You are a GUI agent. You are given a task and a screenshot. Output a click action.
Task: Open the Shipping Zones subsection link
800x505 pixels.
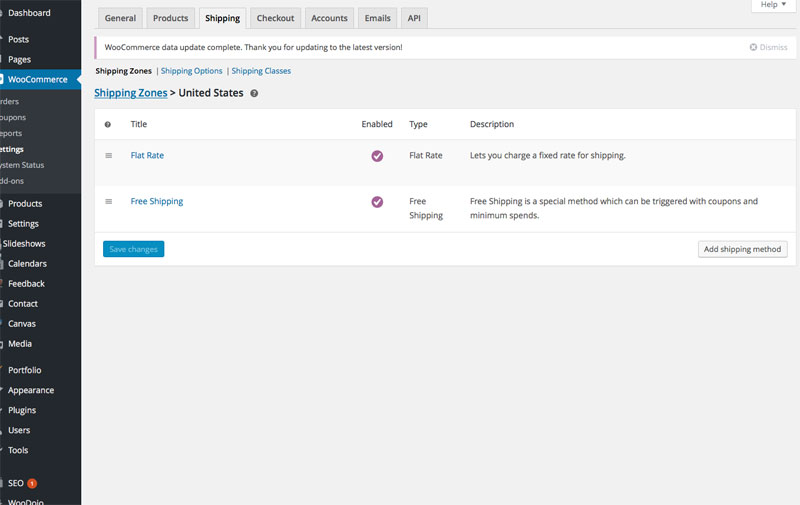pyautogui.click(x=123, y=71)
